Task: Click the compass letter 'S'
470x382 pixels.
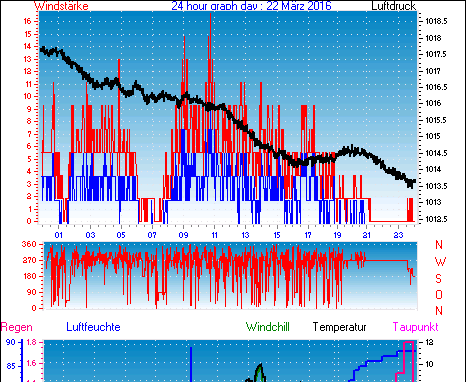Action: 439,278
